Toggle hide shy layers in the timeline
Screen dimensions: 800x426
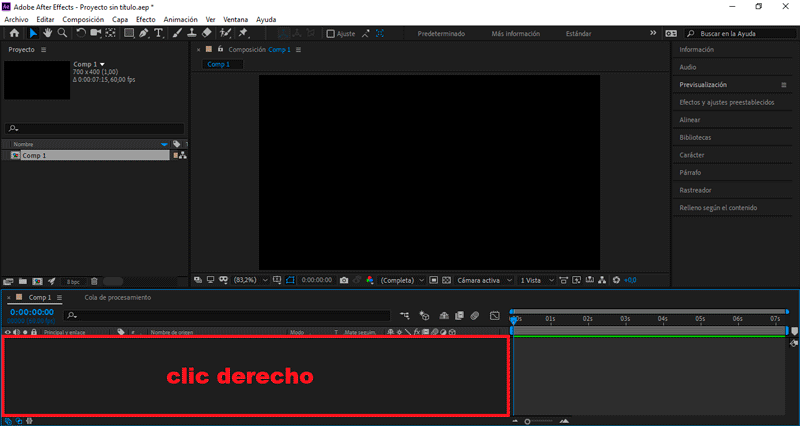[x=444, y=316]
